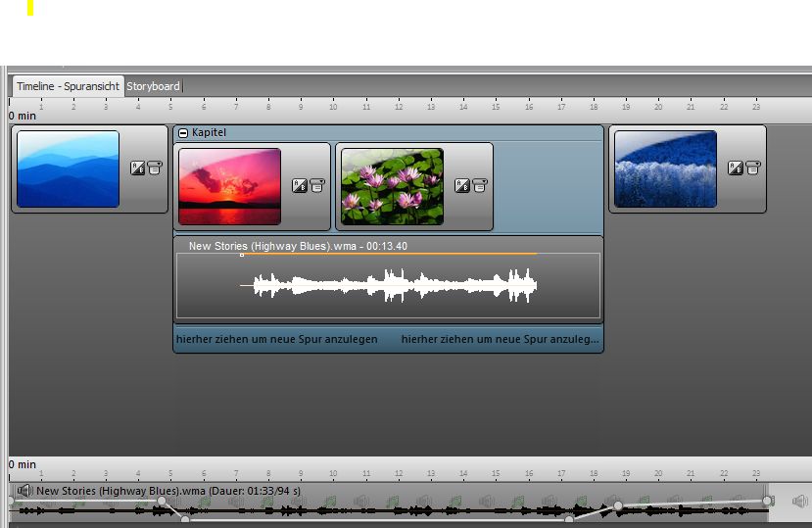Click minute mark 10 on the upper timeline ruler
812x528 pixels.
point(333,106)
